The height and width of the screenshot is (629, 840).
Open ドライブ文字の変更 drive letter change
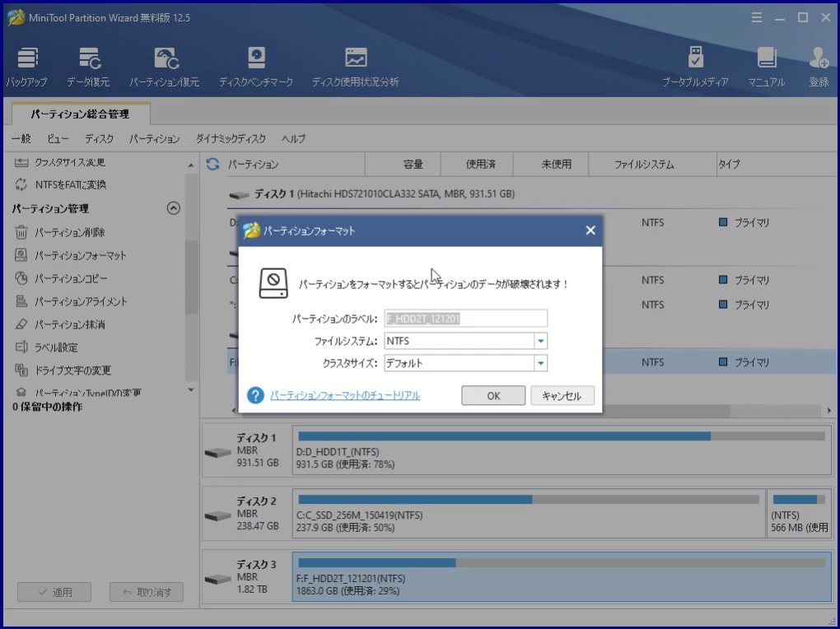click(63, 370)
